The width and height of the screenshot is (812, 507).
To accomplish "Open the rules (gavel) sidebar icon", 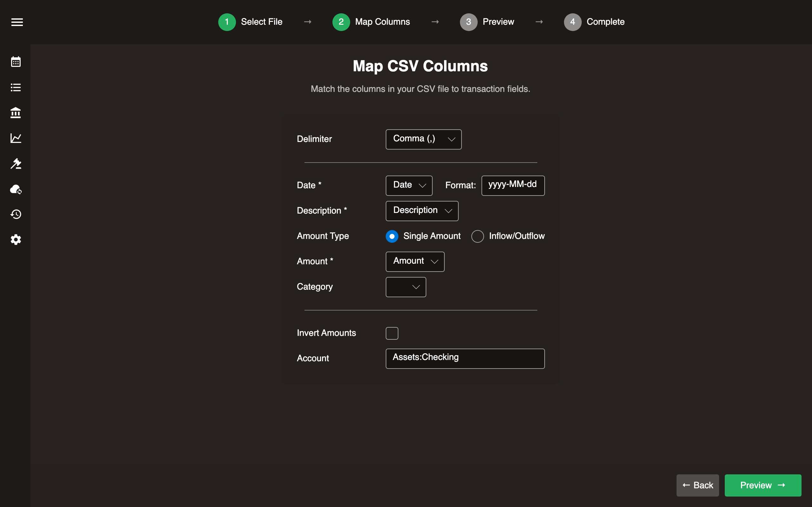I will point(16,164).
